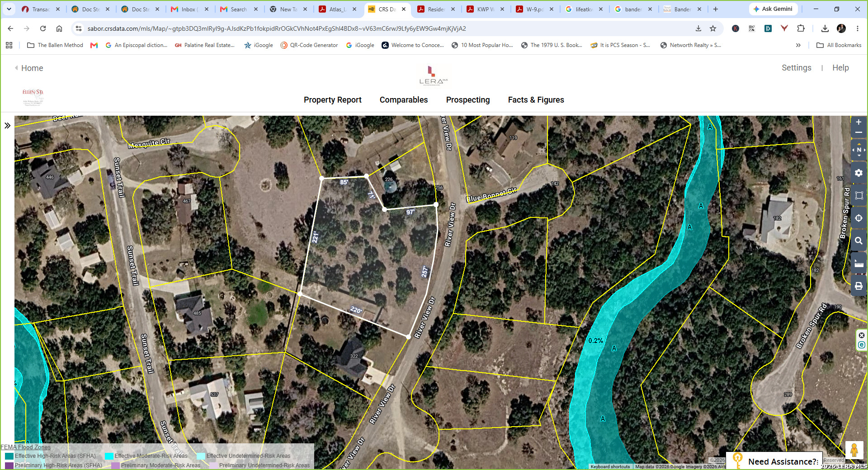Show hidden bookmarks overflow chevron

(x=798, y=45)
